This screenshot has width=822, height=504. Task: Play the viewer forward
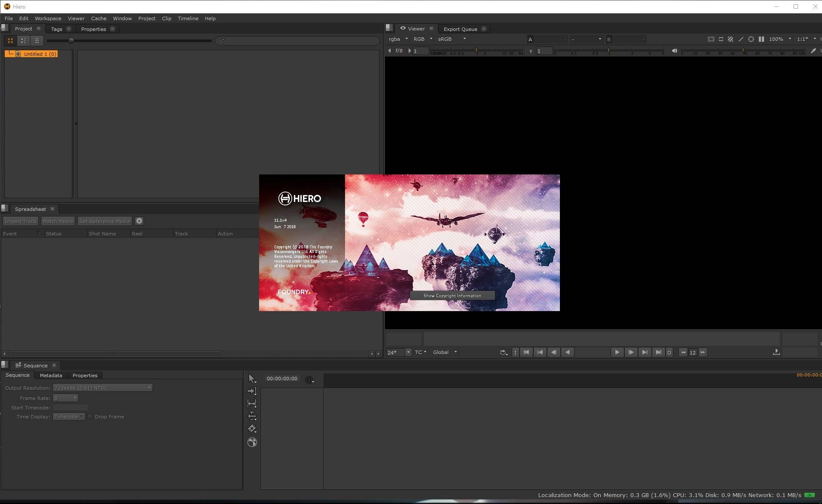[617, 352]
